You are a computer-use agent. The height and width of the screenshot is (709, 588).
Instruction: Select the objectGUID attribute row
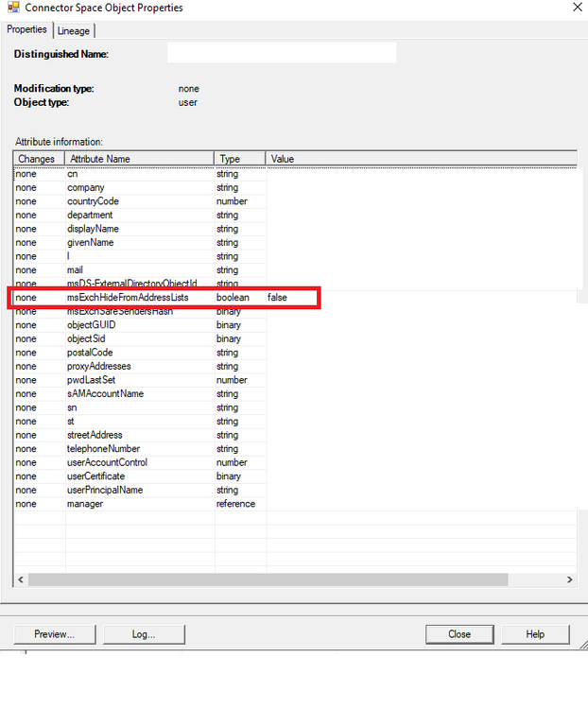92,325
